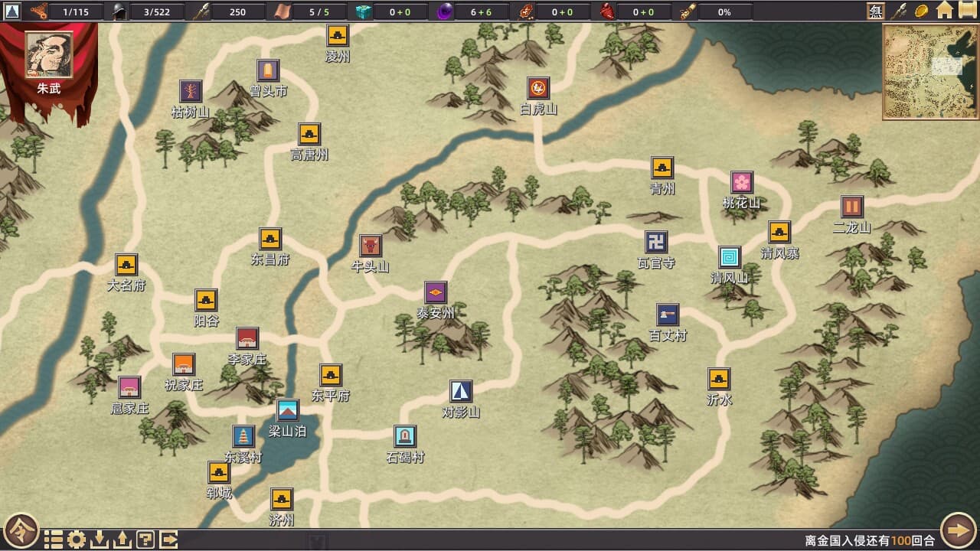The image size is (980, 551).
Task: Select the 凌州 city marker
Action: [x=338, y=35]
